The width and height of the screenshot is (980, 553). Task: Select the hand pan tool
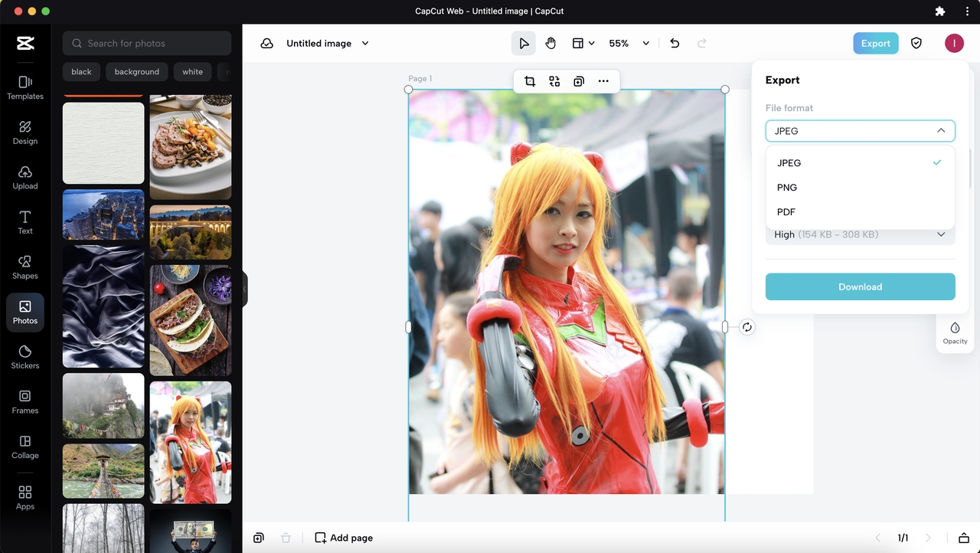pos(550,44)
